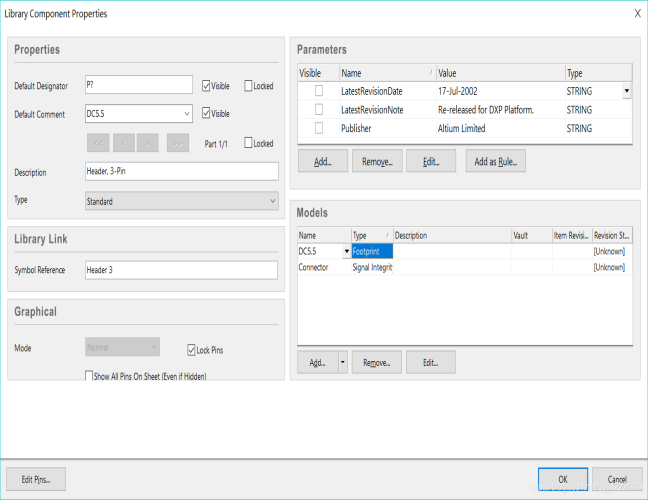Screen dimensions: 649x501
Task: Close the Library Component Properties dialog
Action: click(637, 14)
